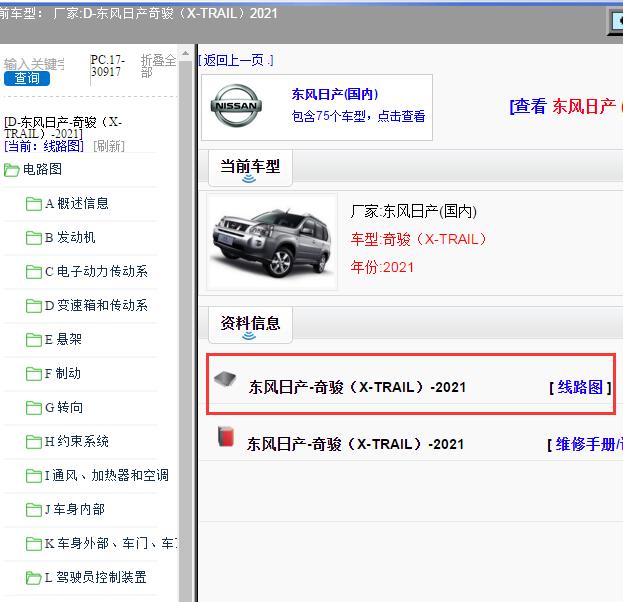Open the 电路图 root folder icon

[12, 170]
